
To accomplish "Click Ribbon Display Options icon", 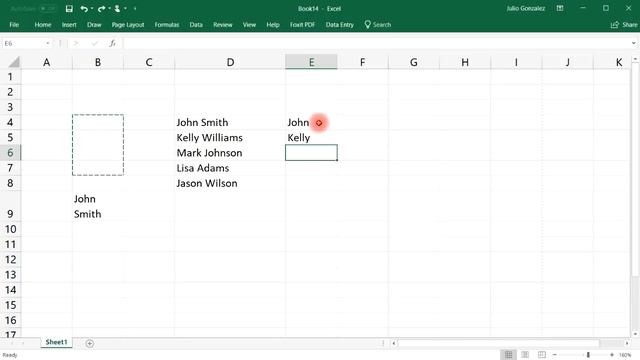I will 560,9.
